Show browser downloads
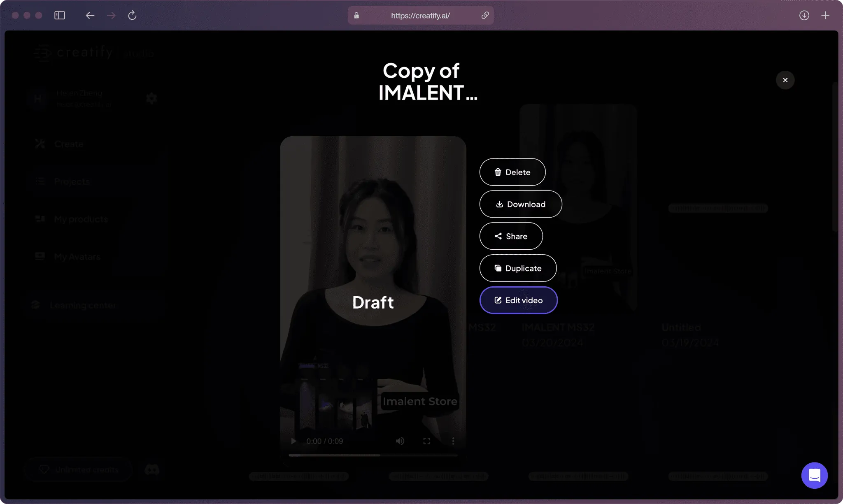843x504 pixels. (804, 15)
